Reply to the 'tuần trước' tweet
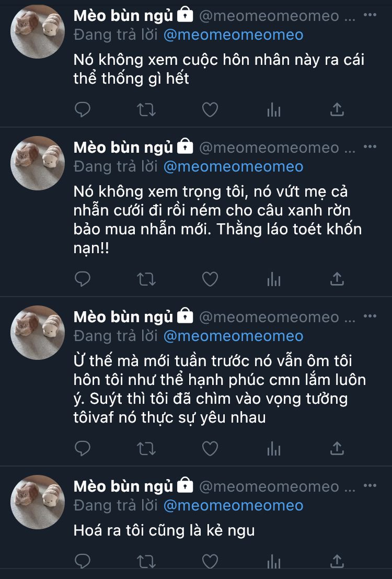 coord(82,448)
